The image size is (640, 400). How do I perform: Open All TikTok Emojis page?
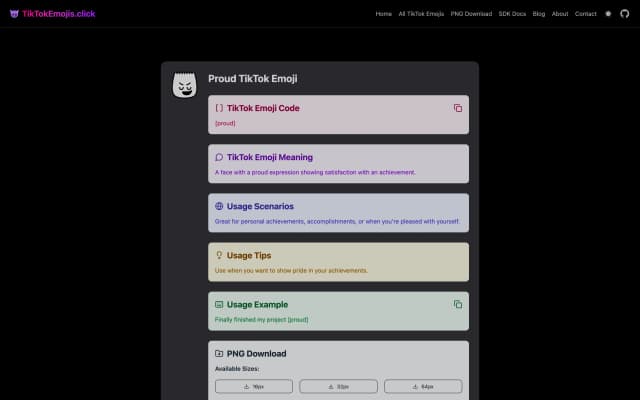coord(421,14)
